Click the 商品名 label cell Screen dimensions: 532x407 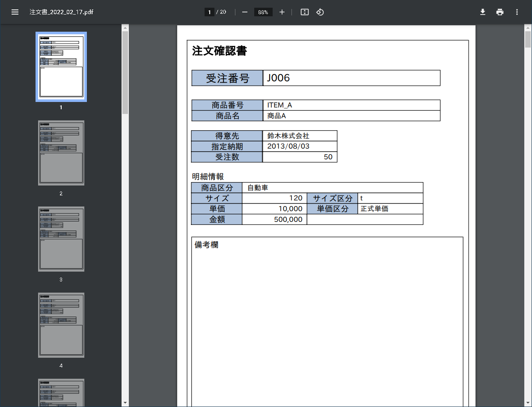[227, 116]
